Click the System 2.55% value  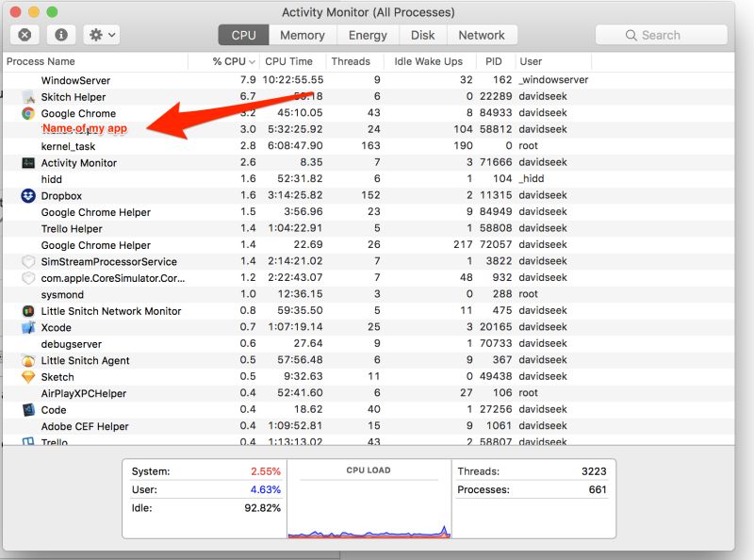coord(266,471)
